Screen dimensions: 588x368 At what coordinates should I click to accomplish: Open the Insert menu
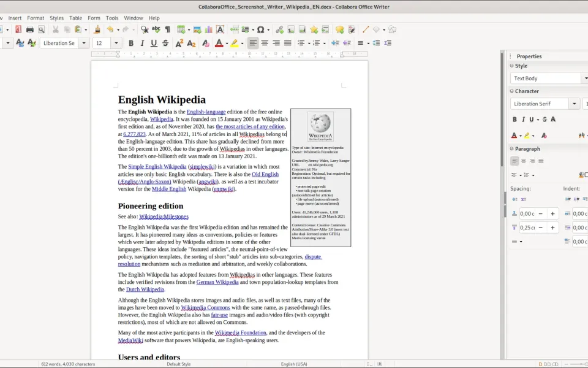coord(15,18)
